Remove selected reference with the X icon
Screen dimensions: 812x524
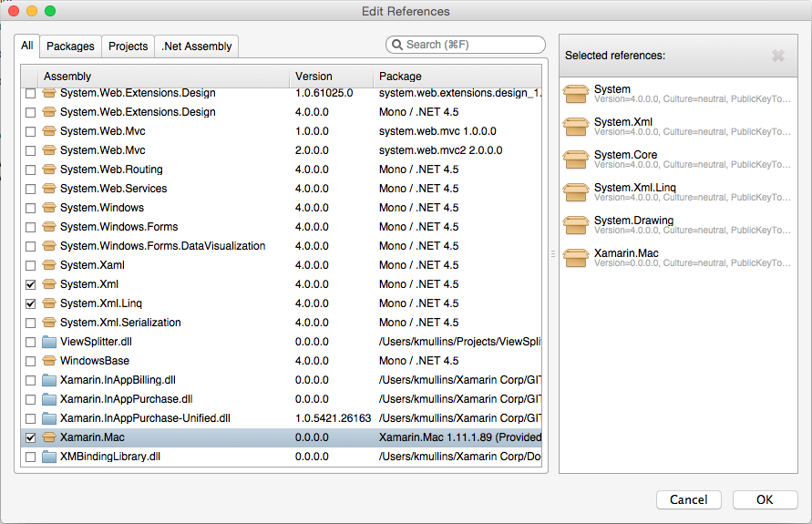coord(777,56)
